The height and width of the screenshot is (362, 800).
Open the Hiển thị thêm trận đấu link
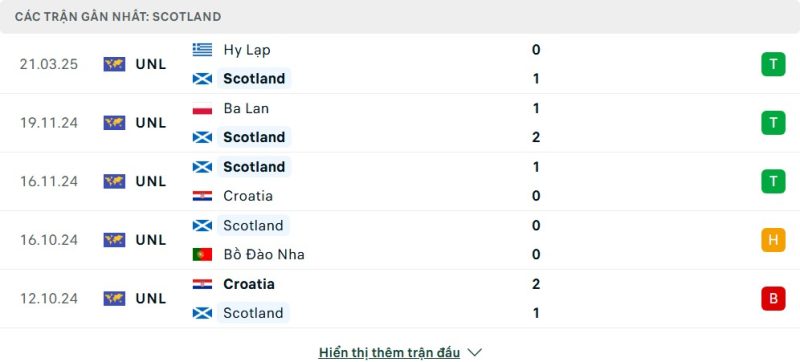point(389,352)
